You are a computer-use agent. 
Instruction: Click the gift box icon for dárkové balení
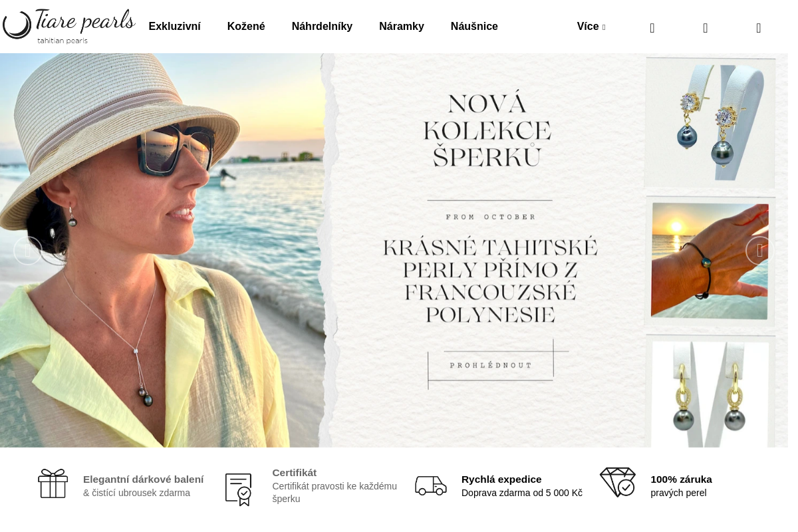(53, 483)
